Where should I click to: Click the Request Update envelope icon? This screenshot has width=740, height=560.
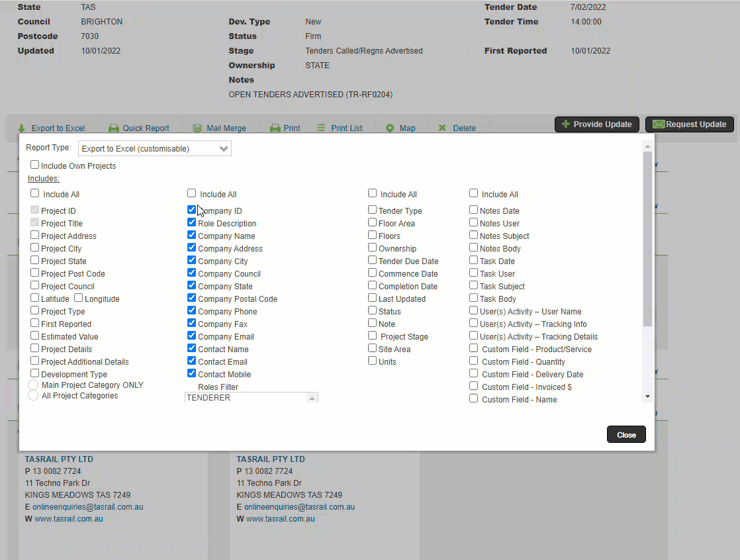pos(659,124)
